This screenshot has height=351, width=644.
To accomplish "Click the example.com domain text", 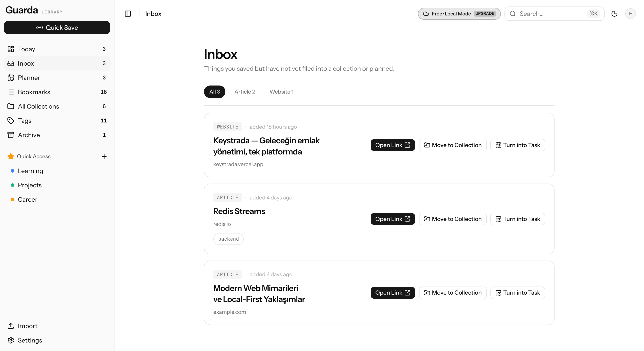I will [229, 312].
